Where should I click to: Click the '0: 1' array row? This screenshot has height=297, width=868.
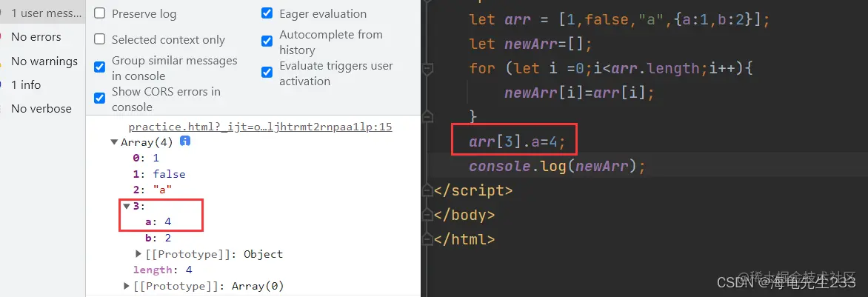pos(146,158)
